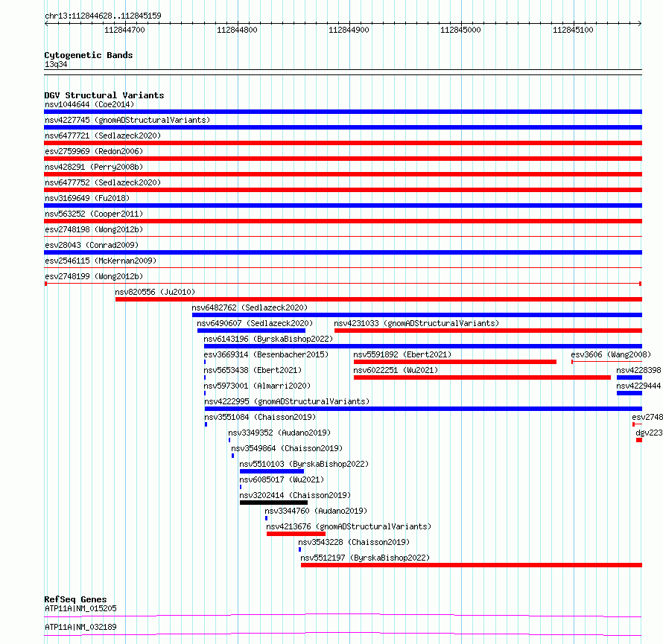Open ATP11A|NM_015205 RefSeq gene label

[80, 608]
